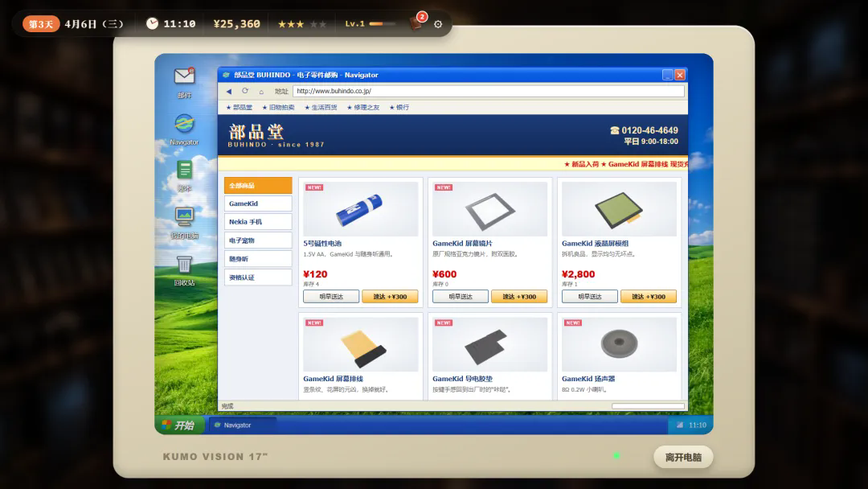Open the Mail desktop icon
The image size is (868, 489).
184,76
